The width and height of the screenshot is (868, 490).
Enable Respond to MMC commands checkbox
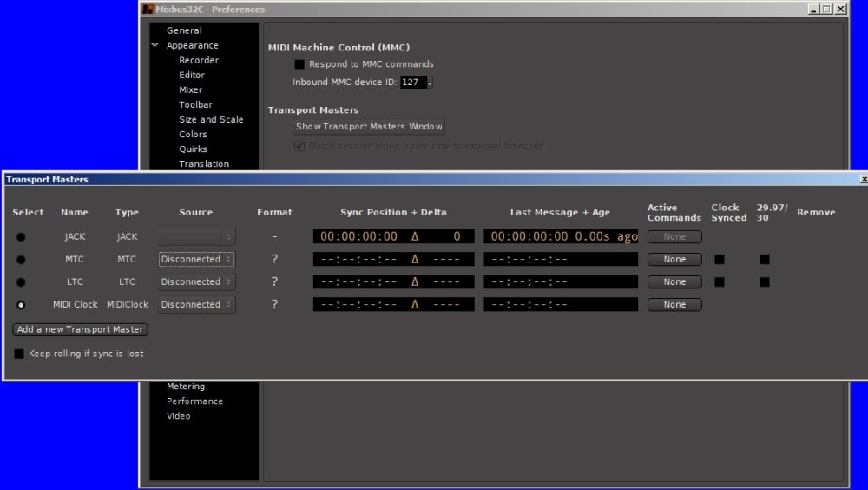[x=299, y=64]
